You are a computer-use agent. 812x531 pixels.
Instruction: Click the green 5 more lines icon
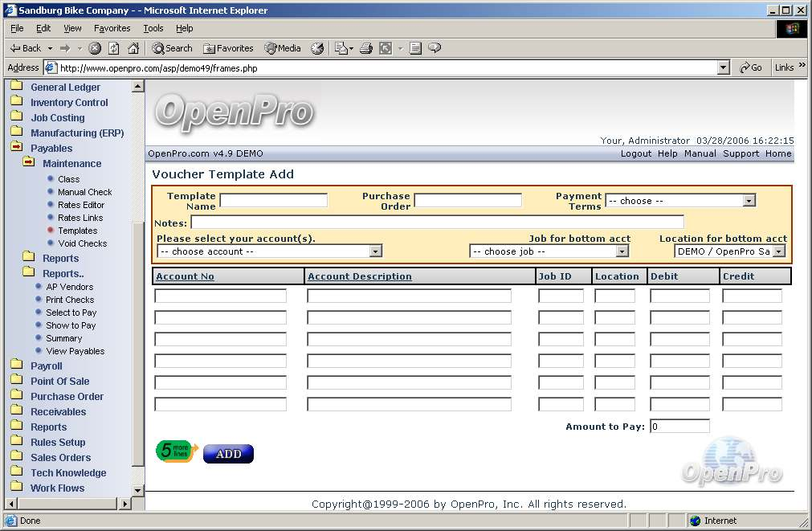coord(176,452)
